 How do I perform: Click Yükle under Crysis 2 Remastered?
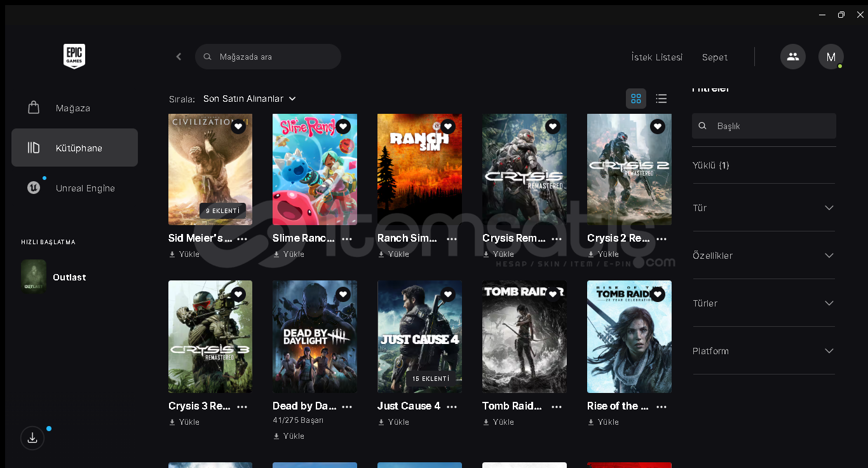click(x=604, y=254)
